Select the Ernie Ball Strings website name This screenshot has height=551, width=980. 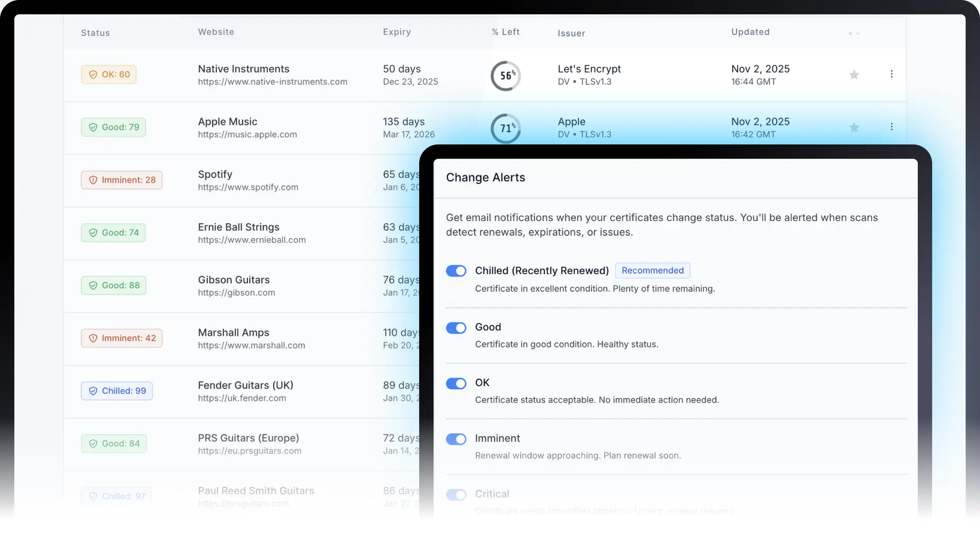click(x=239, y=227)
